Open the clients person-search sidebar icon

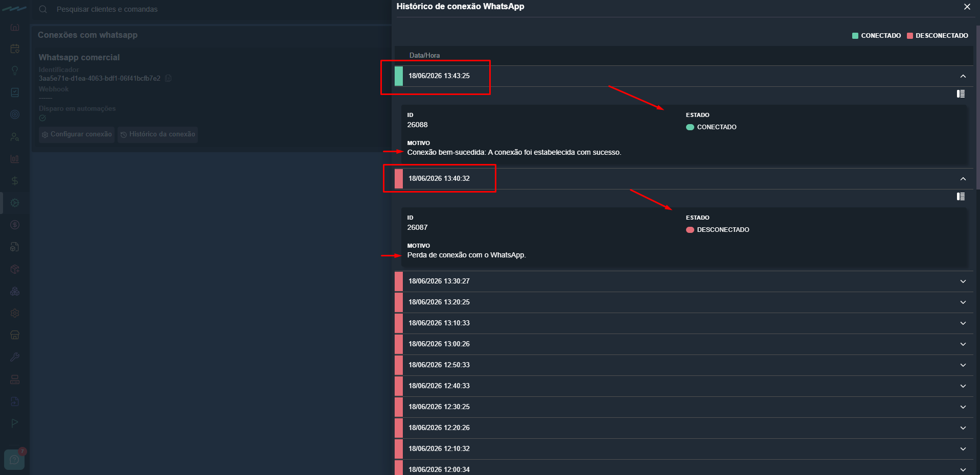click(x=15, y=137)
